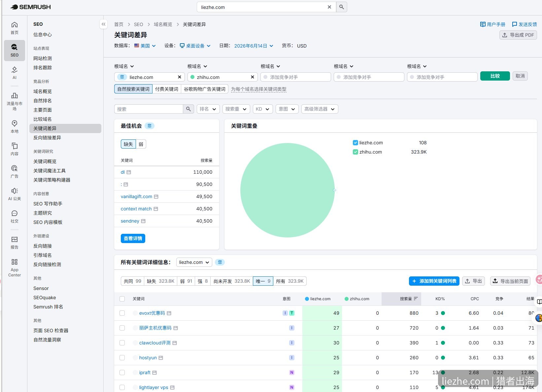This screenshot has width=542, height=392.
Task: Open the Semrush logo home link
Action: pos(30,7)
